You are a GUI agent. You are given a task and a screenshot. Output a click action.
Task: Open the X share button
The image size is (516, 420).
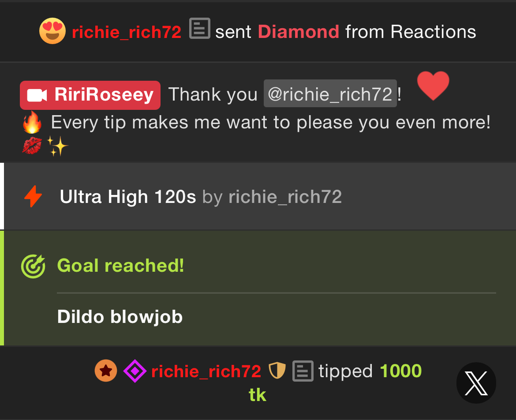(476, 383)
